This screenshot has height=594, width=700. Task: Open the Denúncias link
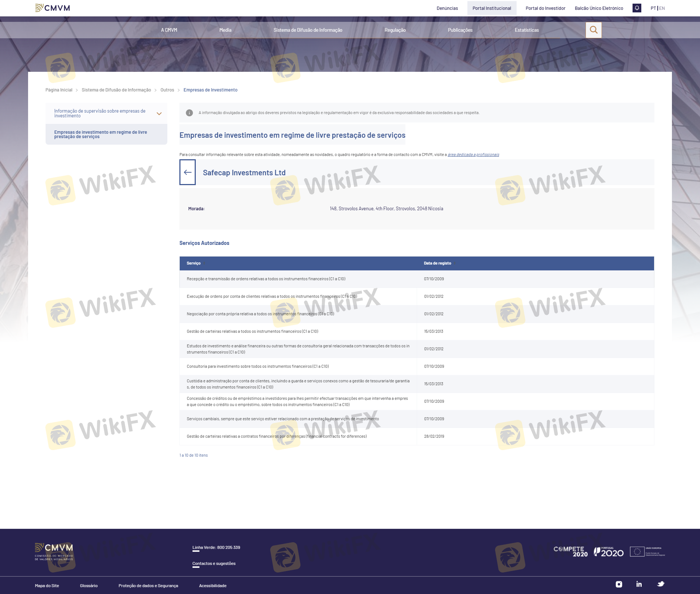(x=447, y=8)
